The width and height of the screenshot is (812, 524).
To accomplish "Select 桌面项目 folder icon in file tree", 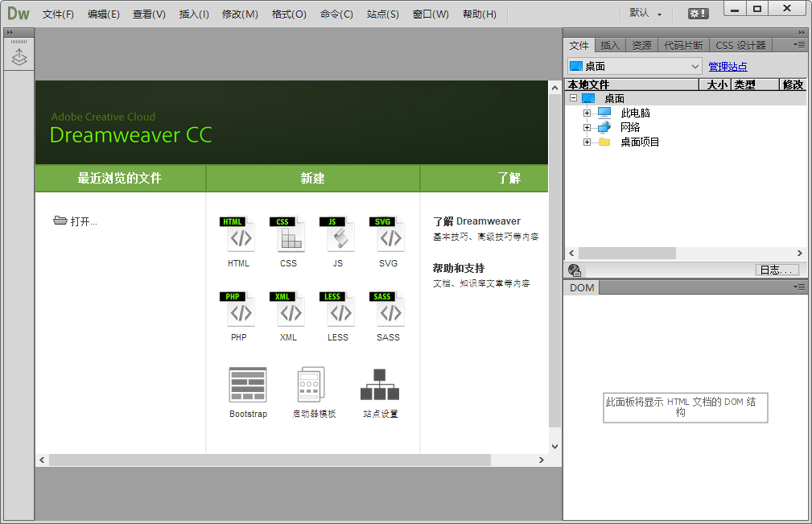I will tap(604, 142).
